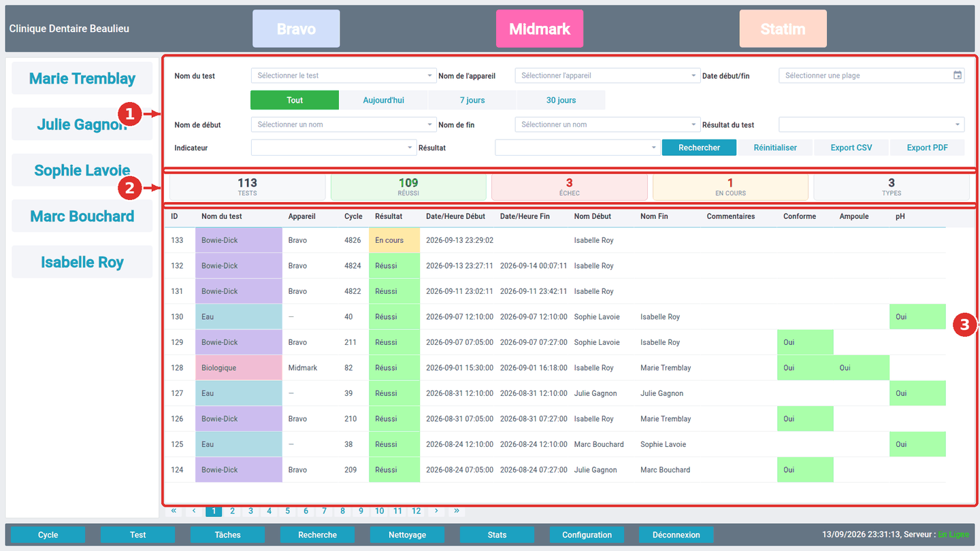Choose user Marc Bouchard

point(82,216)
